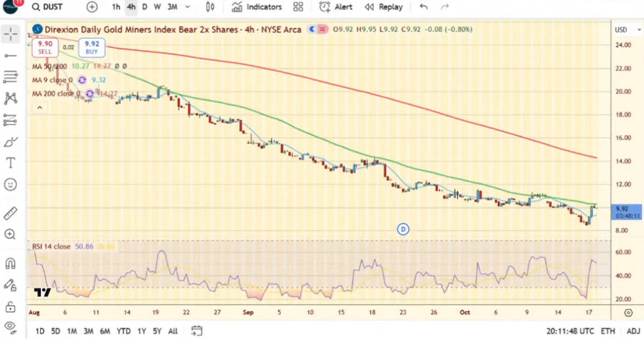This screenshot has width=644, height=339.
Task: Create a price Alert
Action: pos(336,7)
